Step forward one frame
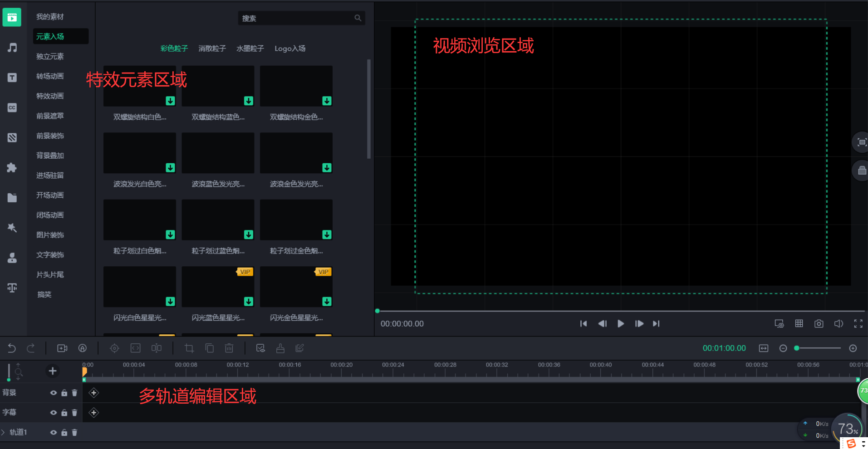 [639, 324]
